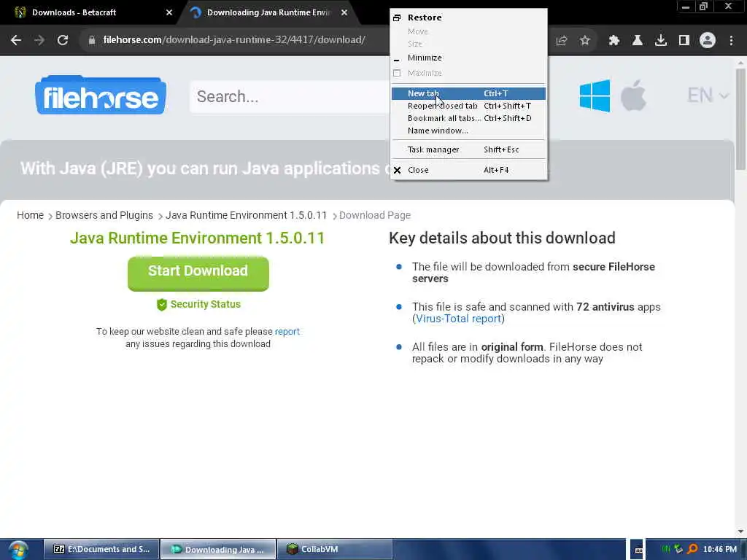747x560 pixels.
Task: Toggle the side panel icon
Action: point(684,41)
